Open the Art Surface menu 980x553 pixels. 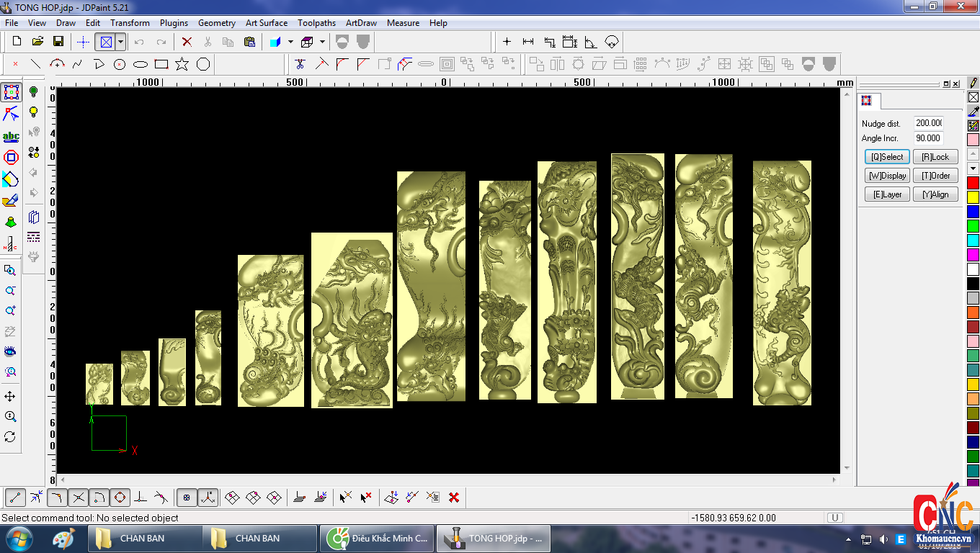pyautogui.click(x=266, y=23)
